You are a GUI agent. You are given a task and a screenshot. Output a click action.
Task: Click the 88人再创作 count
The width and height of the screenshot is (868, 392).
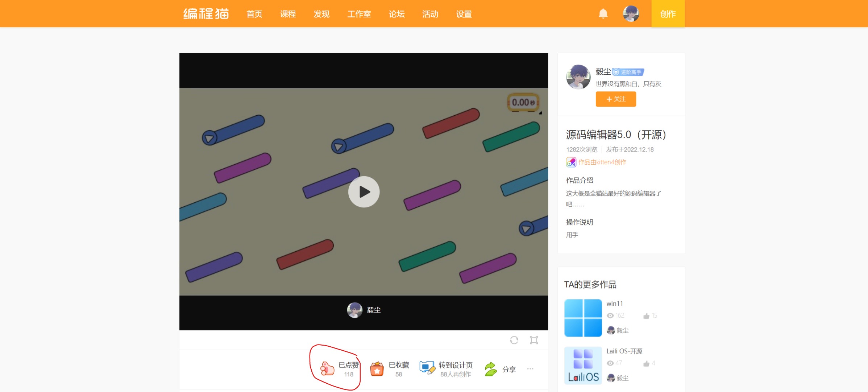click(456, 374)
